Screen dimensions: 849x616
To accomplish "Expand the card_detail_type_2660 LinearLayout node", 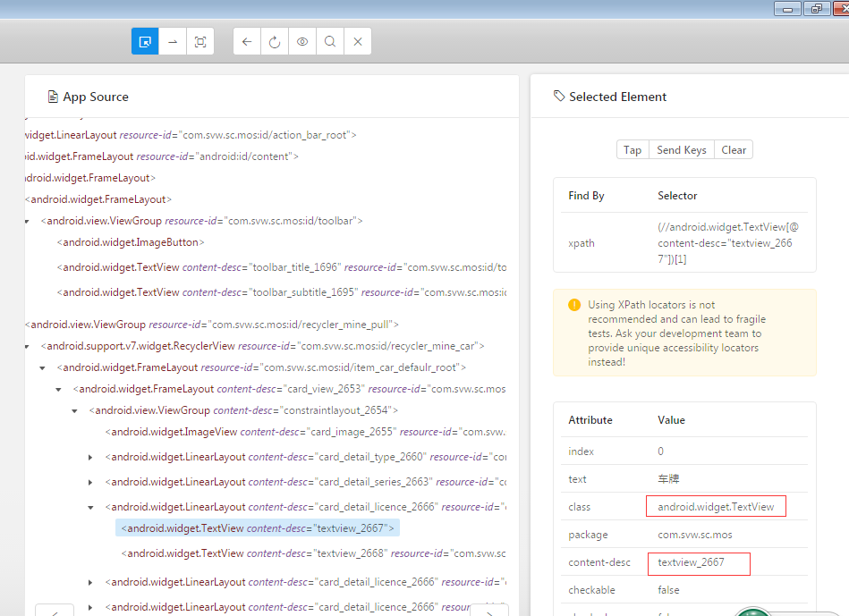I will [x=90, y=458].
